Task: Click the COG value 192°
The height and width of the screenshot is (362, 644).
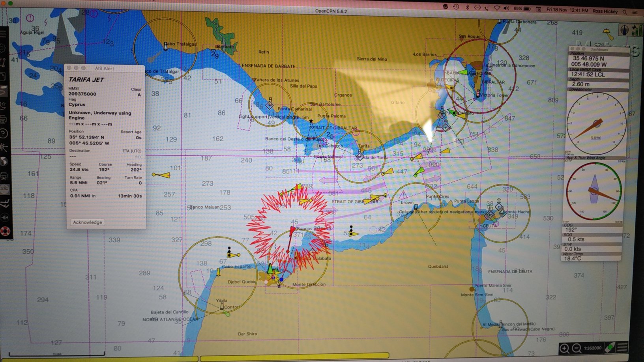Action: click(571, 230)
